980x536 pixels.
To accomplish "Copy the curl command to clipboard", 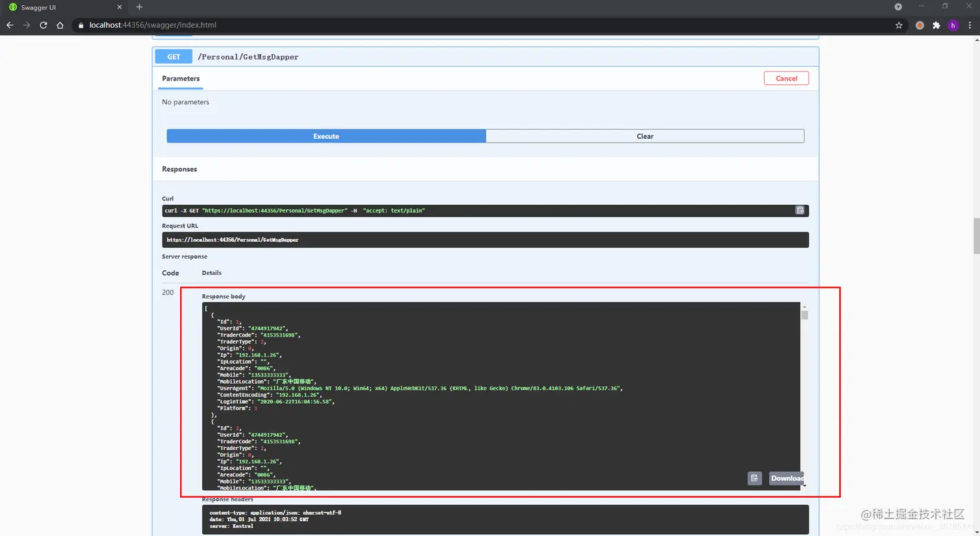I will (x=800, y=211).
